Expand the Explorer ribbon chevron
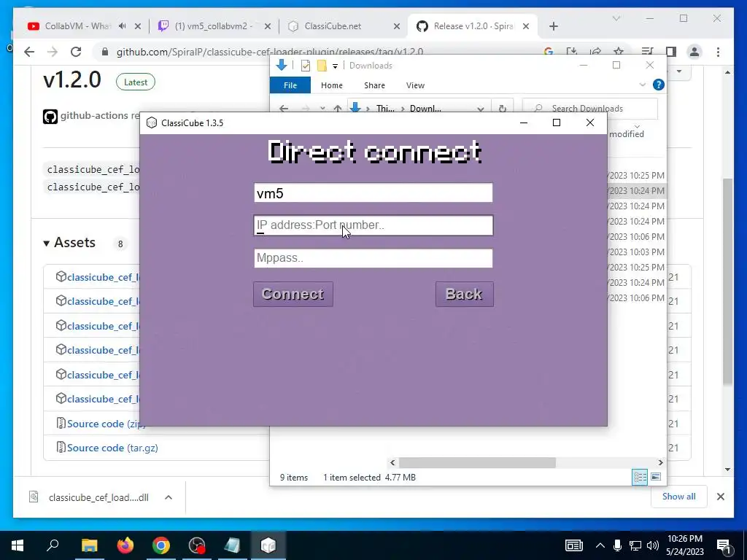This screenshot has width=747, height=560. coord(642,85)
